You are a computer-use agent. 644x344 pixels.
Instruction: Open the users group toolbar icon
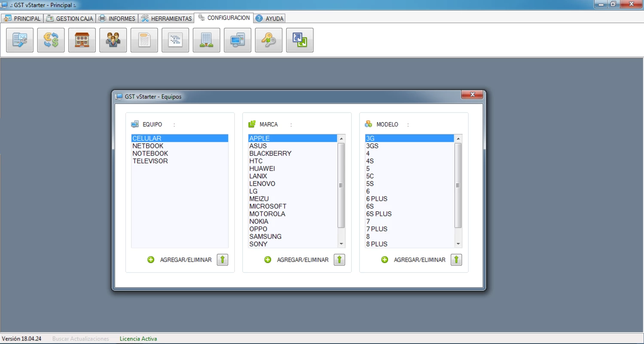coord(113,40)
